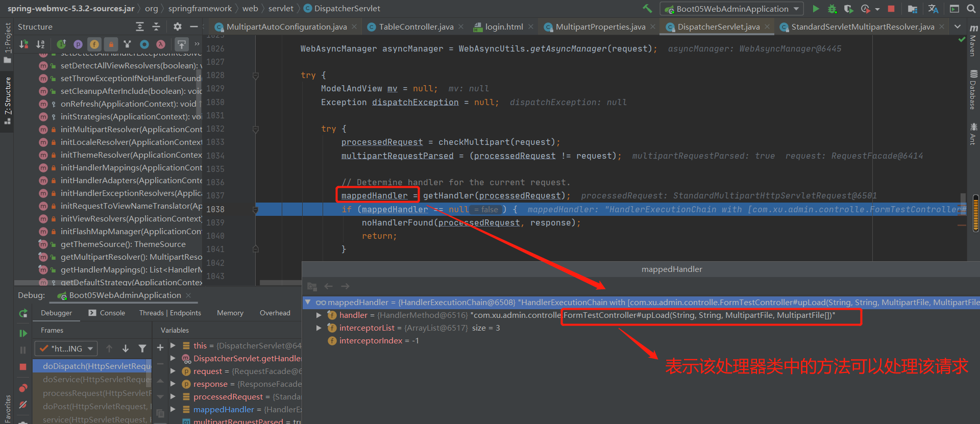This screenshot has width=980, height=424.
Task: Open the run configuration dropdown
Action: pyautogui.click(x=732, y=9)
